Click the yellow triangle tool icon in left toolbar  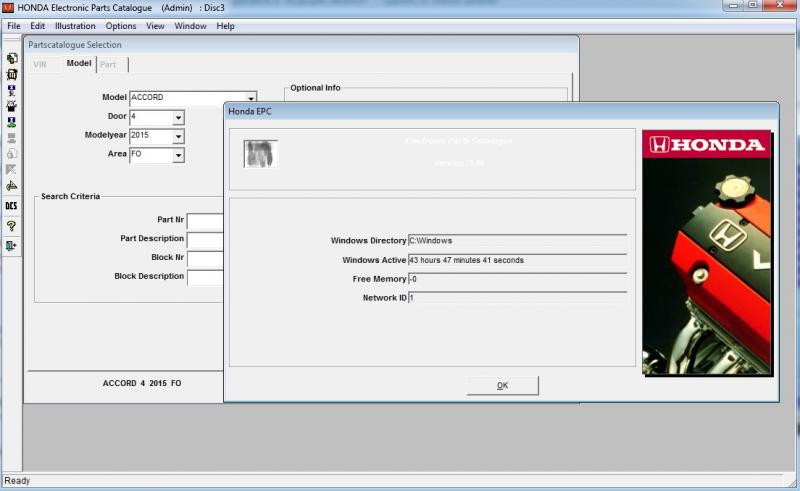tap(11, 186)
